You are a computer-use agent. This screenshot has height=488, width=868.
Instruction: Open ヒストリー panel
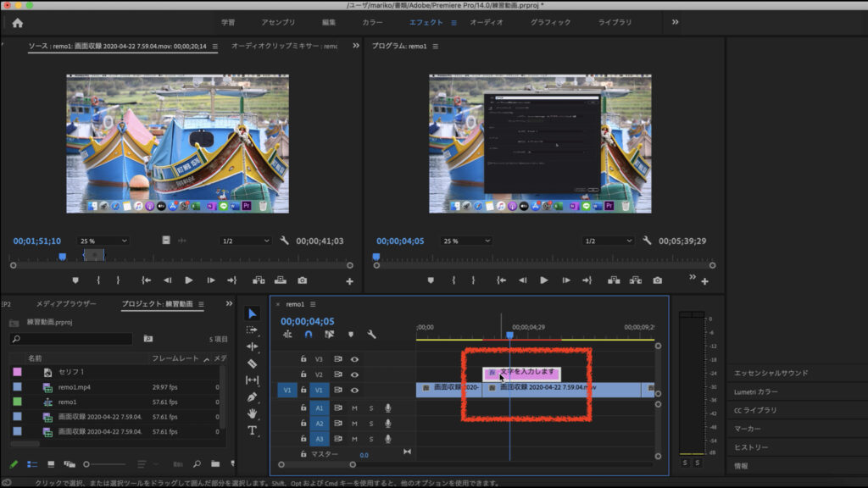coord(751,447)
